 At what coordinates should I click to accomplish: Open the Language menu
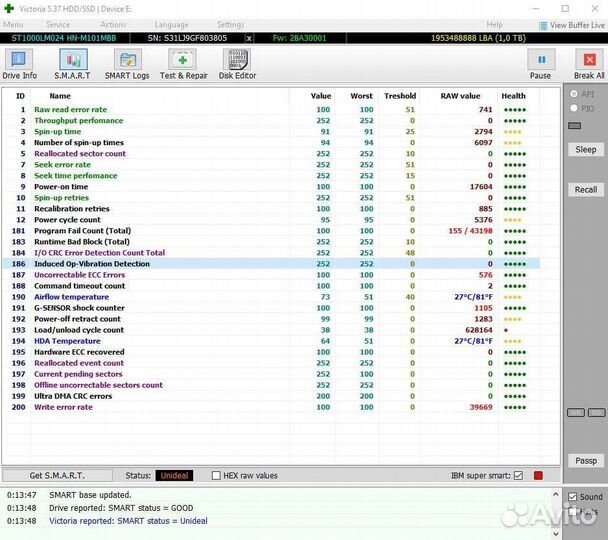[171, 25]
